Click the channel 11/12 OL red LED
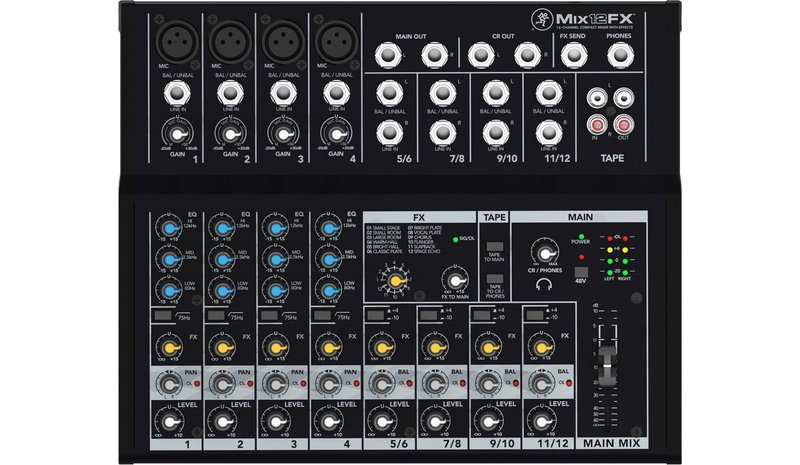Screen dimensions: 800x465 coord(568,383)
